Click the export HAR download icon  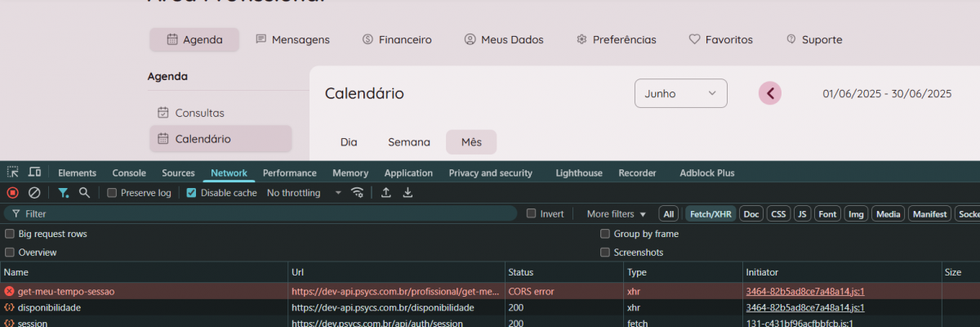(408, 193)
